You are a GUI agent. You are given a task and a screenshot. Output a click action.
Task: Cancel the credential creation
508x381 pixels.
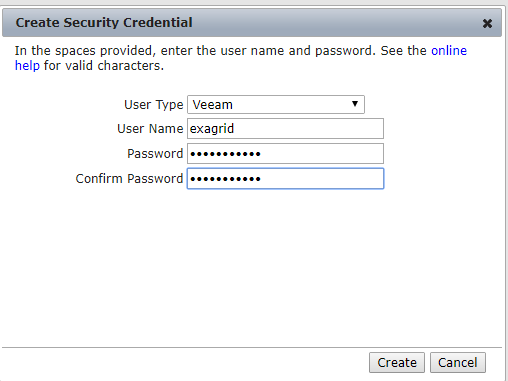[458, 362]
